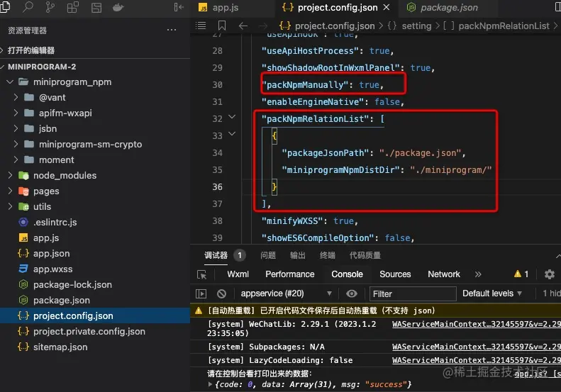Open DevTools settings gear icon
This screenshot has width=561, height=392.
549,274
